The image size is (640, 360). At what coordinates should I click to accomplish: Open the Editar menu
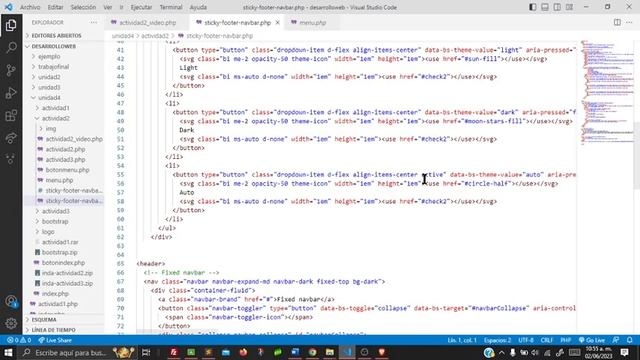tap(55, 7)
